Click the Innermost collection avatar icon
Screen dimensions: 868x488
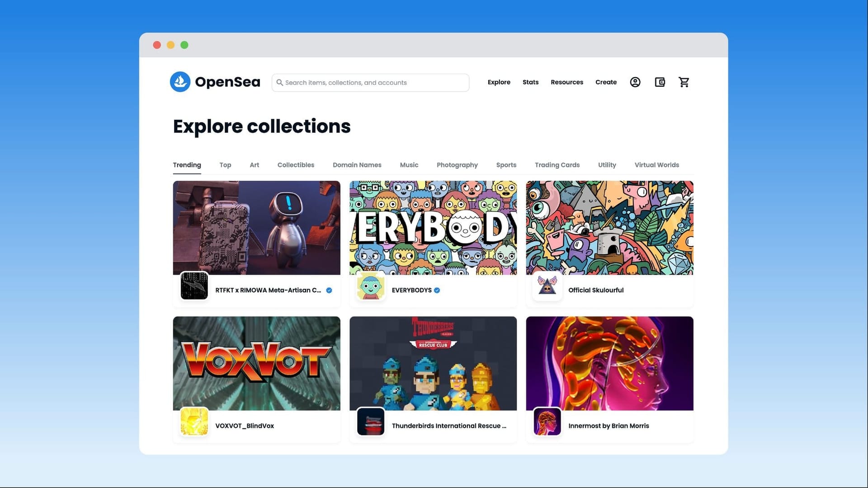(x=547, y=422)
